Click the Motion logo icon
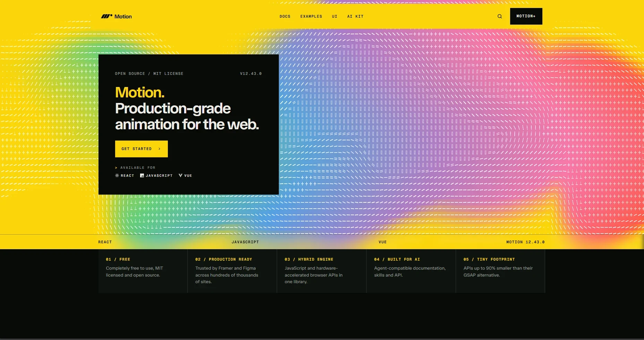Image resolution: width=644 pixels, height=340 pixels. [x=106, y=16]
